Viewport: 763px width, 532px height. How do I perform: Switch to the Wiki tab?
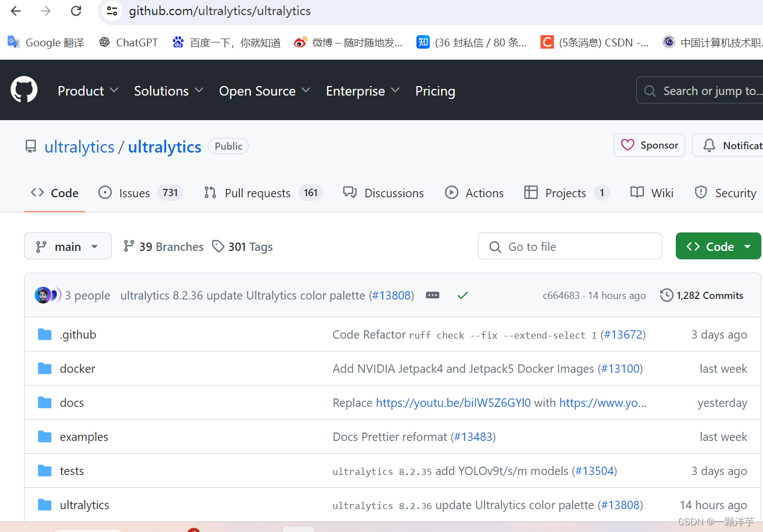click(x=652, y=193)
